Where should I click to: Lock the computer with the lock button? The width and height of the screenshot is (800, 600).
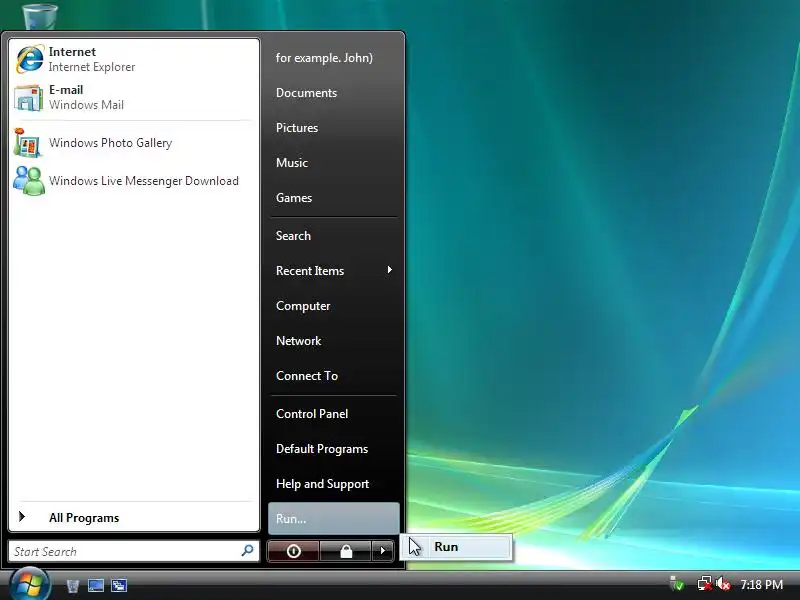(345, 551)
